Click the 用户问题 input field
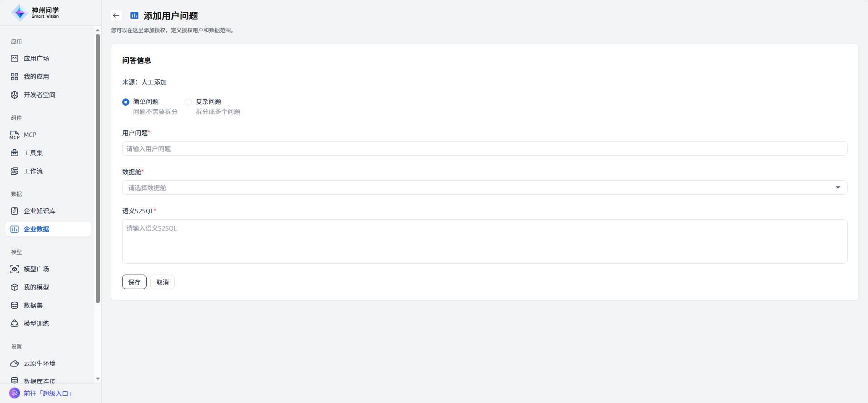Screen dimensions: 868x403 point(484,148)
